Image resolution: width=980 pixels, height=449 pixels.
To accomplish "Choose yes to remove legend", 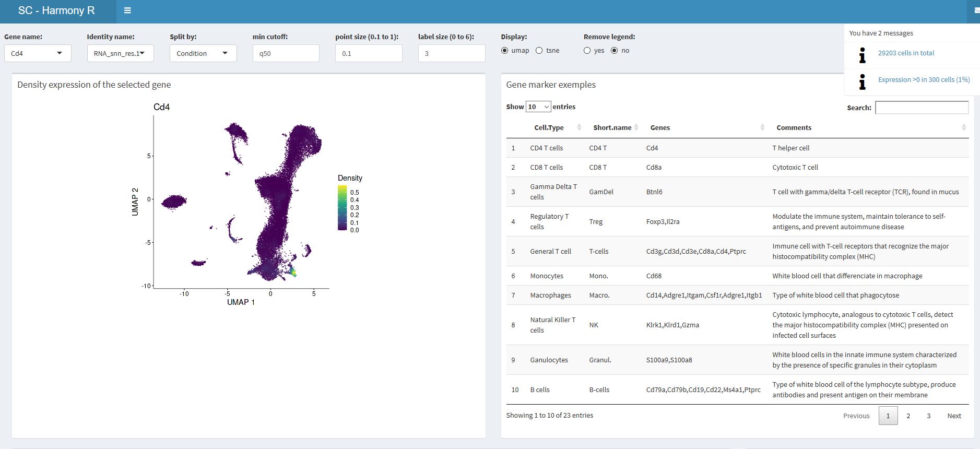I will [587, 51].
